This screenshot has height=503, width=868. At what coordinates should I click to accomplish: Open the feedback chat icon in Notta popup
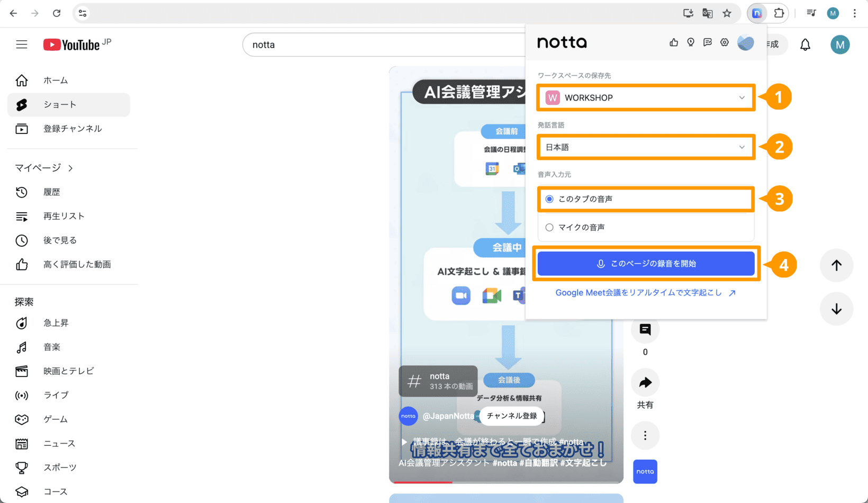tap(708, 42)
